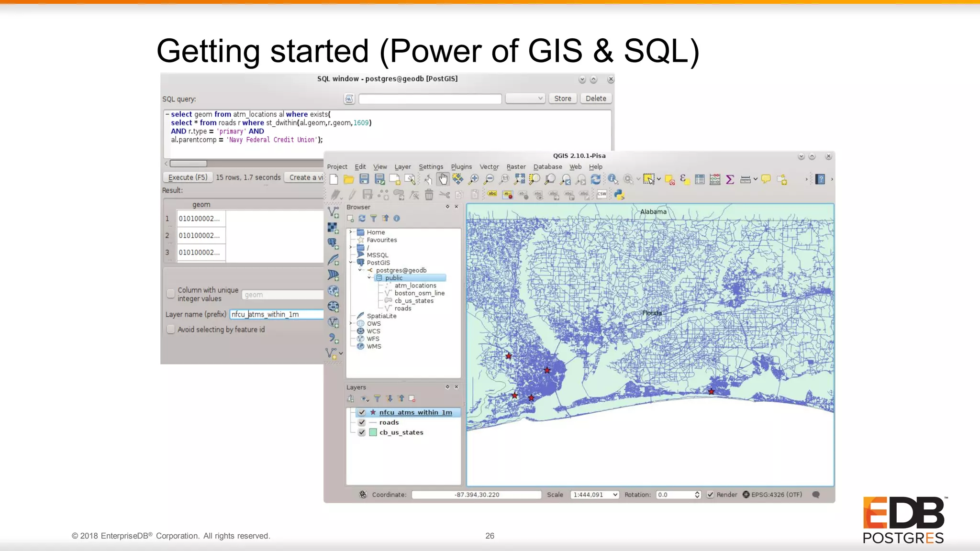Click the Help question mark icon
Viewport: 980px width, 551px height.
(x=820, y=179)
